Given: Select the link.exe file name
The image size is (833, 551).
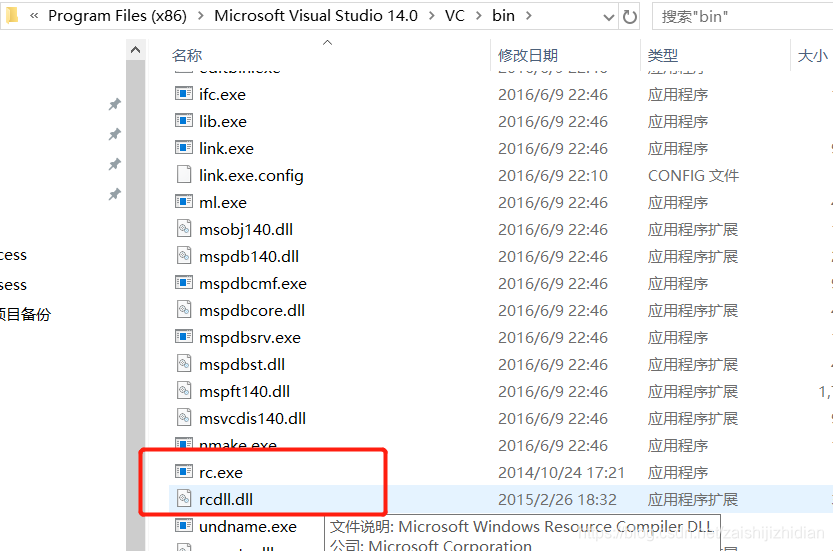Looking at the screenshot, I should pos(226,148).
